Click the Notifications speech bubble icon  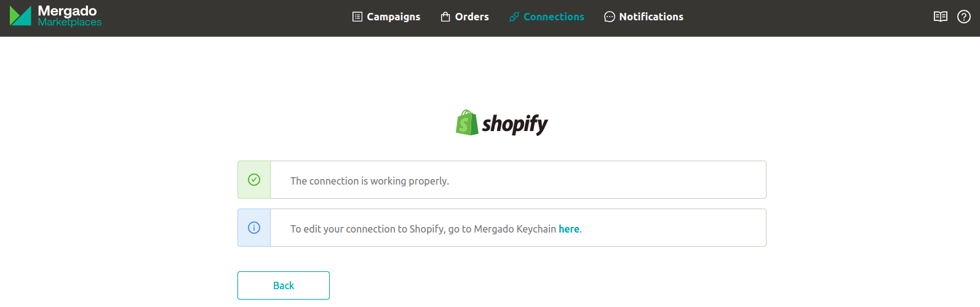(x=610, y=17)
